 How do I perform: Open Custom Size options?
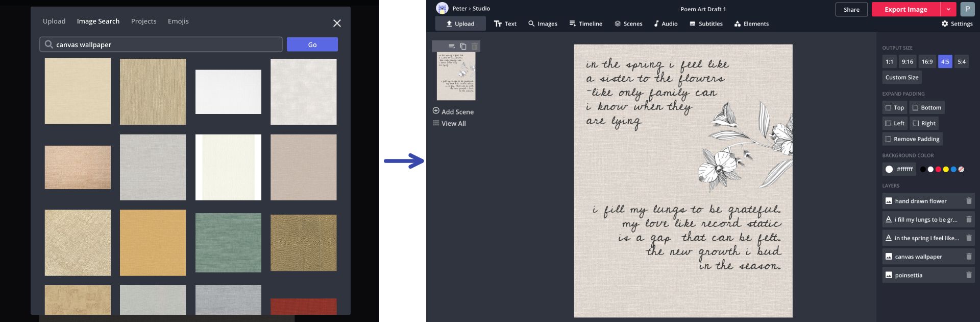(902, 78)
